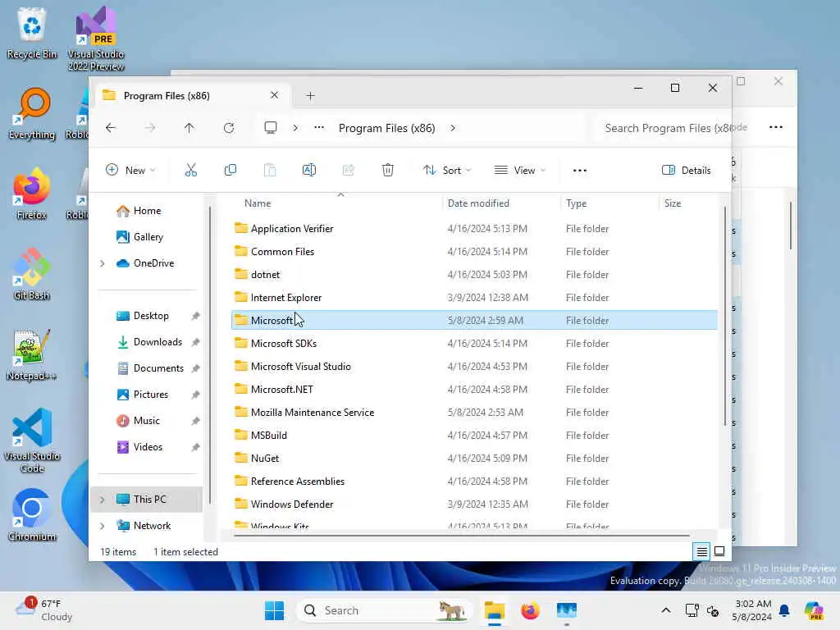This screenshot has height=630, width=840.
Task: Click the Copy icon in toolbar
Action: point(231,171)
